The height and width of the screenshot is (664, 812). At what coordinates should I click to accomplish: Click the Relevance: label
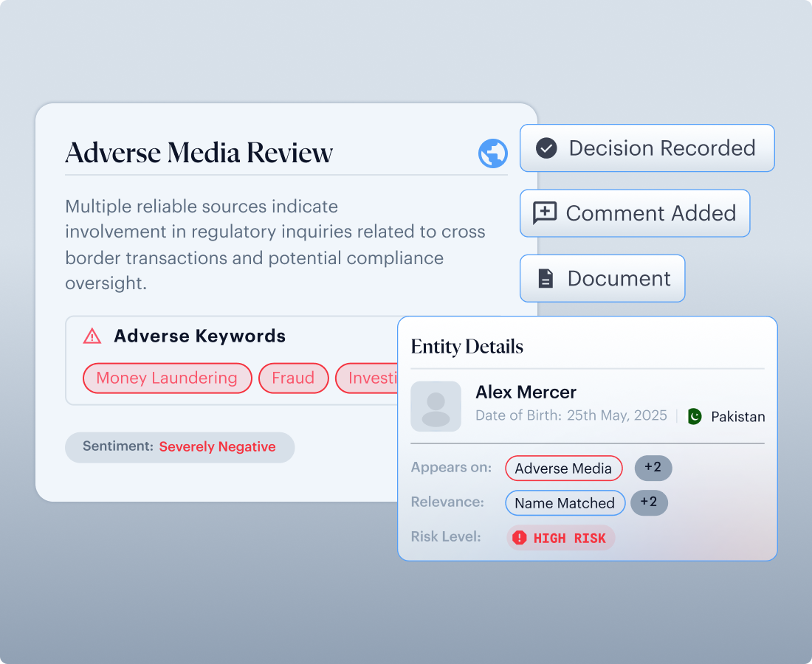[x=447, y=502]
